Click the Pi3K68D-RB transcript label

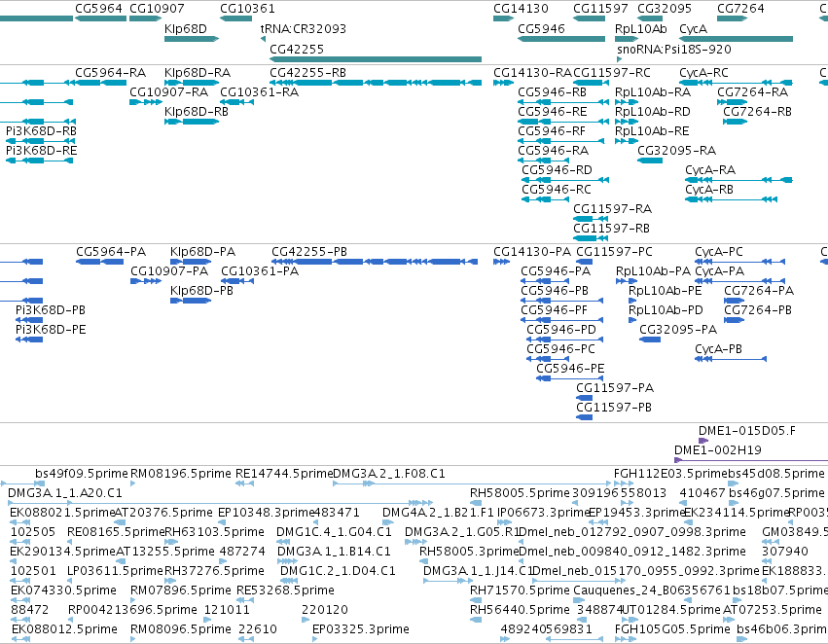[x=41, y=131]
